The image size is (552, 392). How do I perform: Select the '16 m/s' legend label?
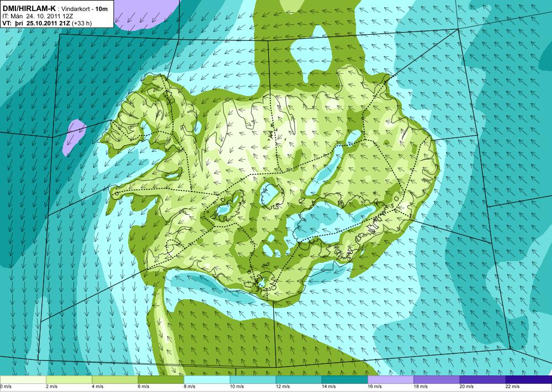coord(375,386)
